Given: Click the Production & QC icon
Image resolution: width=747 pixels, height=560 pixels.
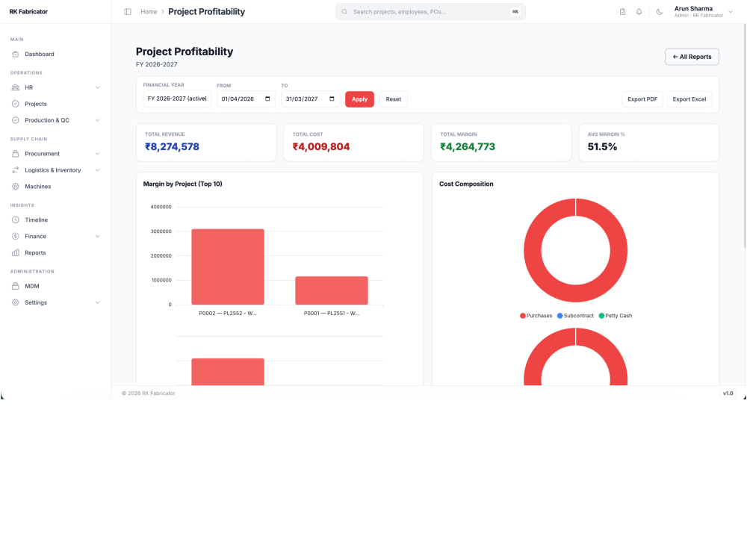Looking at the screenshot, I should click(x=15, y=120).
